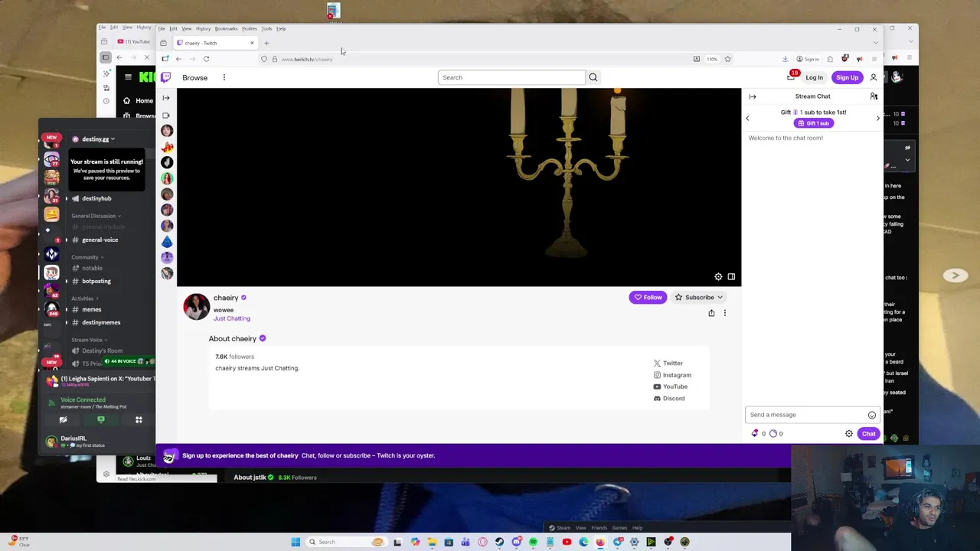Open the Firefox File menu
The image size is (980, 551).
pos(161,28)
